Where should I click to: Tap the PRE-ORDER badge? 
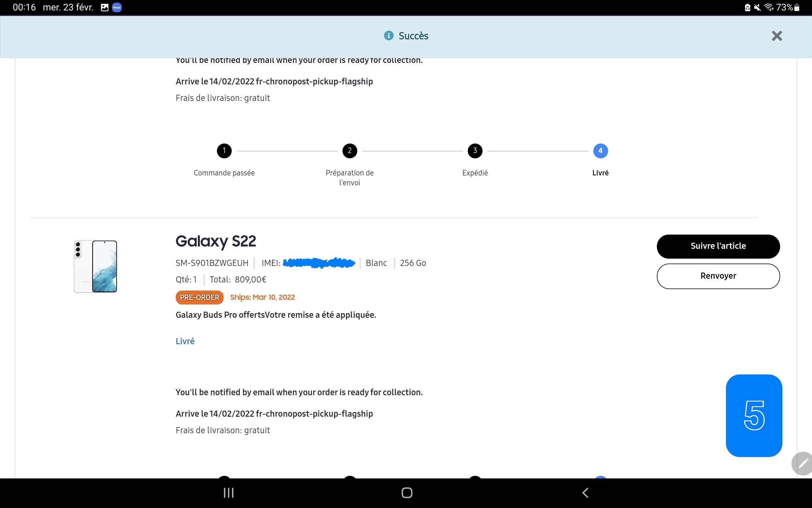click(199, 297)
